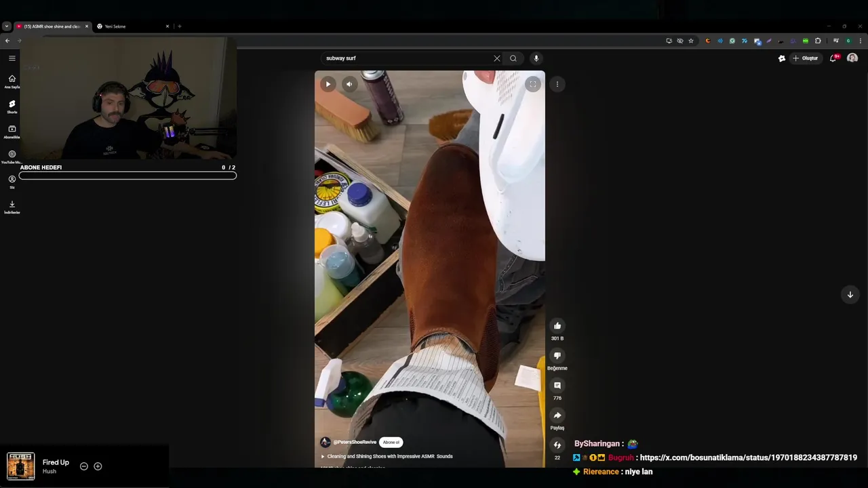Click the 'Fired Up' song title

click(x=56, y=462)
